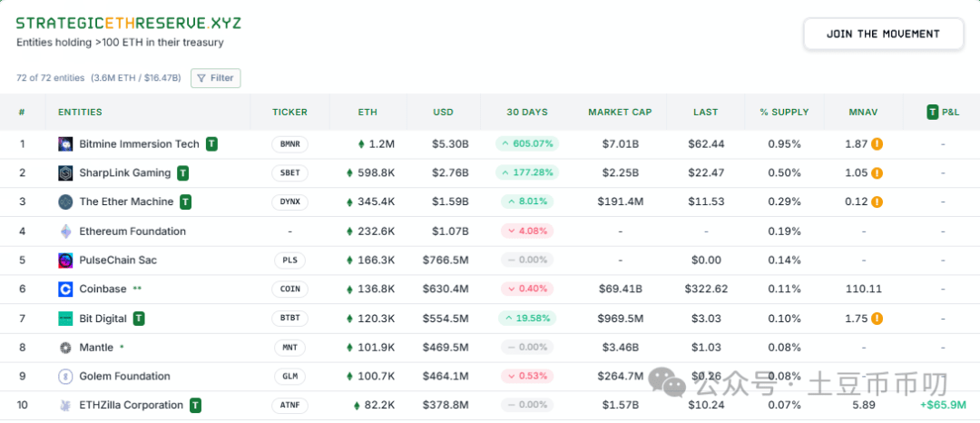Sort by the 30 DAYS column header
The width and height of the screenshot is (980, 423).
point(527,113)
